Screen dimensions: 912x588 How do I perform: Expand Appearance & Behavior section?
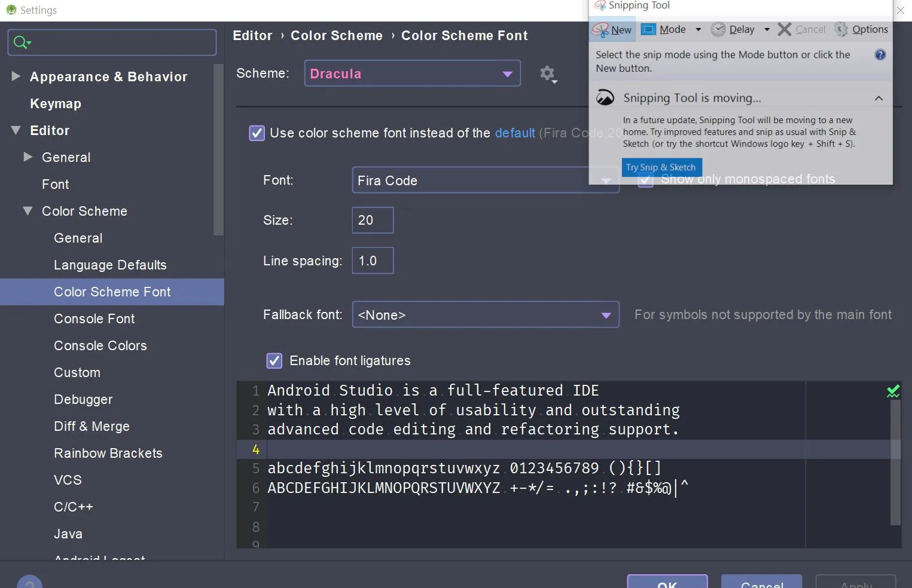(16, 76)
